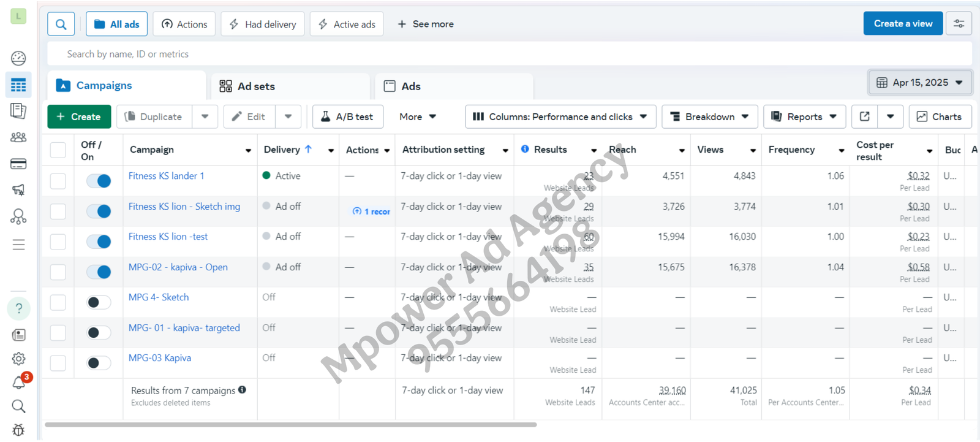Select the All ads view
This screenshot has height=442, width=980.
click(x=116, y=24)
